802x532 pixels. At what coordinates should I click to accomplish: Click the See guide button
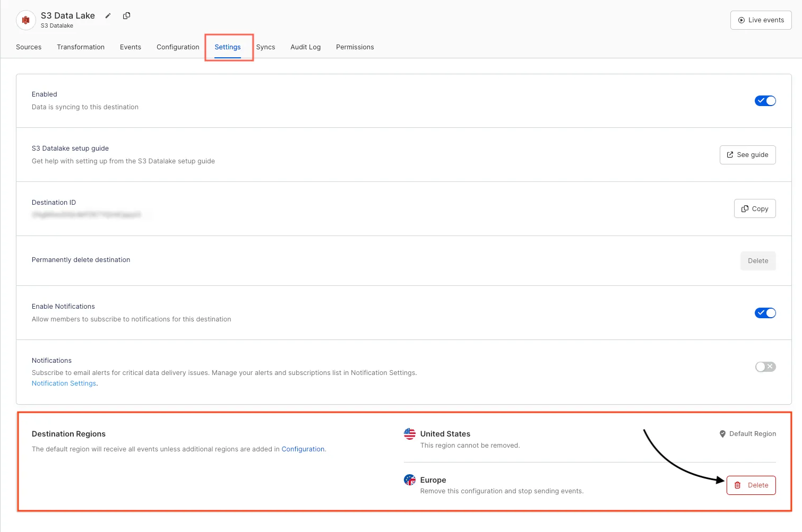748,155
